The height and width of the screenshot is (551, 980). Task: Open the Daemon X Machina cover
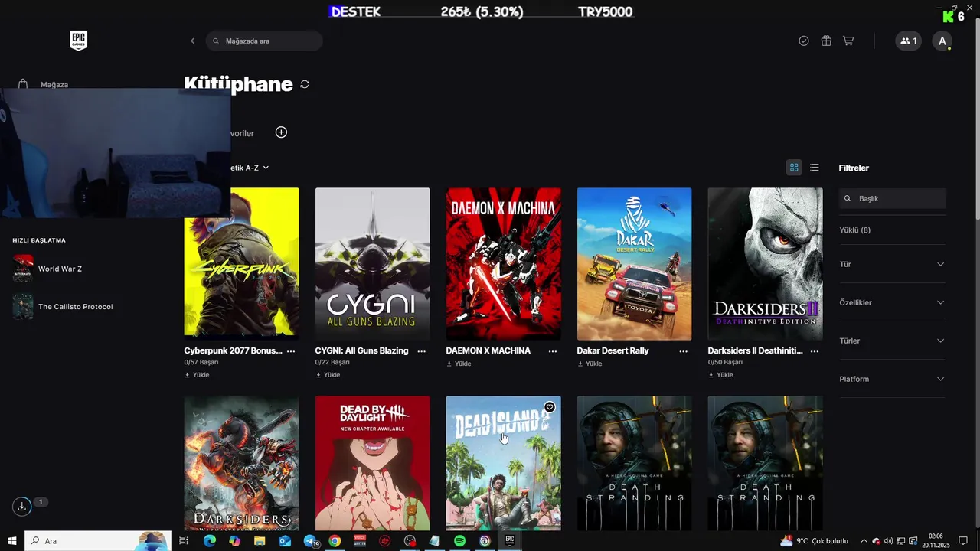[x=503, y=264]
